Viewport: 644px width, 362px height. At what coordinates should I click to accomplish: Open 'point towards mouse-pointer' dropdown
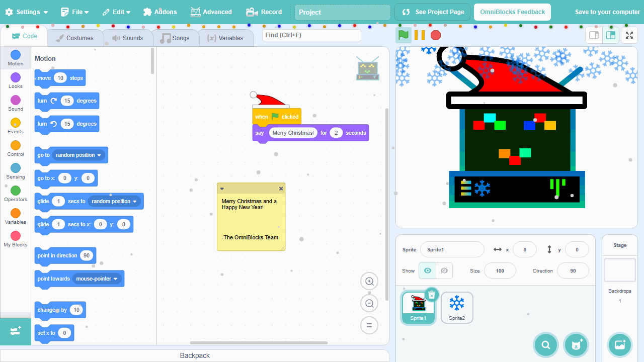click(x=97, y=279)
